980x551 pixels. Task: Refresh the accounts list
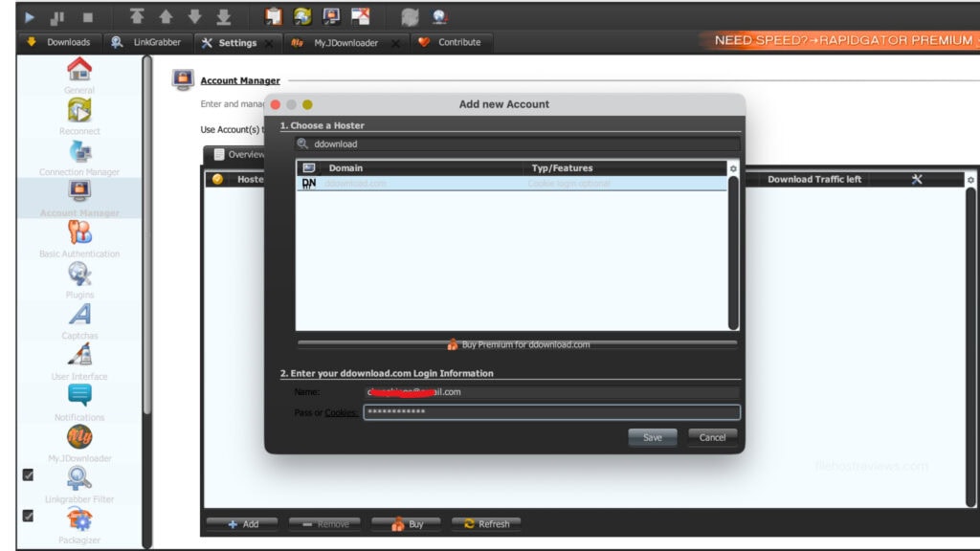[x=486, y=524]
